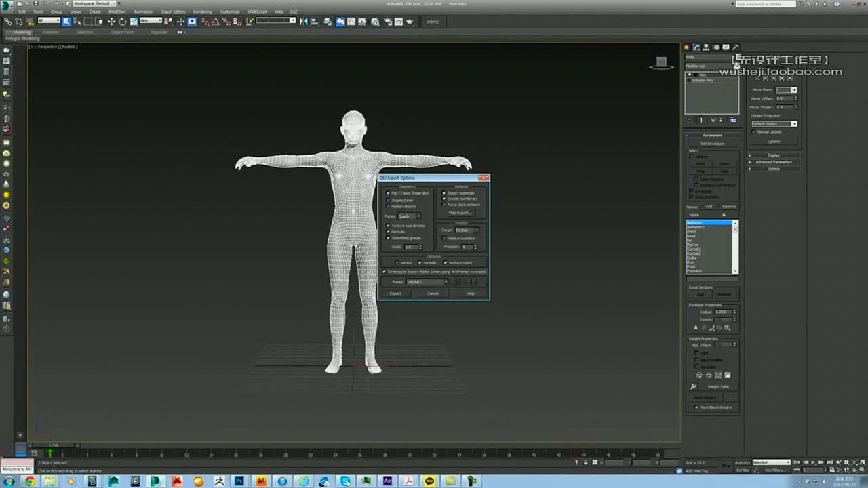Open the Create command panel tab
Viewport: 868px width, 488px height.
[686, 47]
